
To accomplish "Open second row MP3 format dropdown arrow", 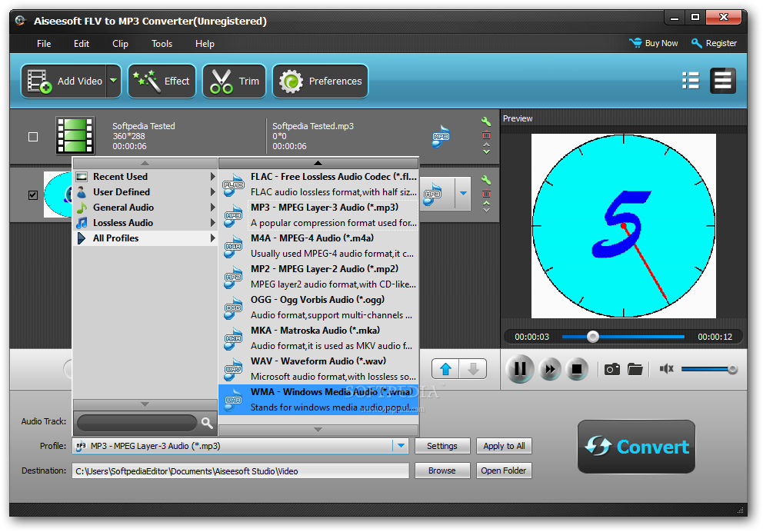I will (x=463, y=194).
